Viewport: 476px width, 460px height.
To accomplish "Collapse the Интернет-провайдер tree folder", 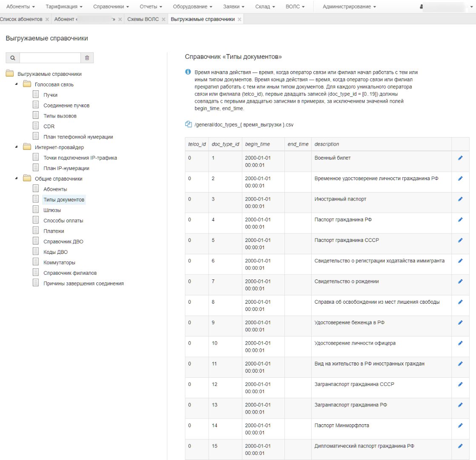I will point(17,147).
